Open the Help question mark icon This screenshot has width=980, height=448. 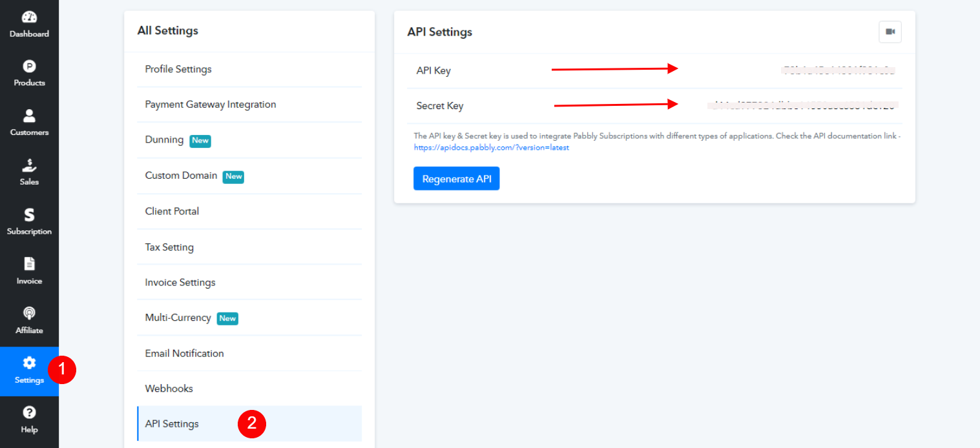29,412
